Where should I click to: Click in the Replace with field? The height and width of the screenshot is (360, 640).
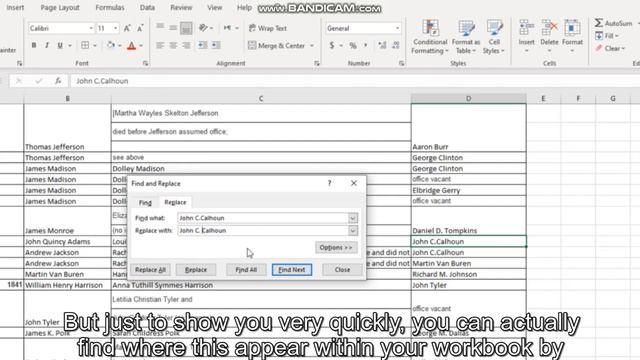pos(263,231)
